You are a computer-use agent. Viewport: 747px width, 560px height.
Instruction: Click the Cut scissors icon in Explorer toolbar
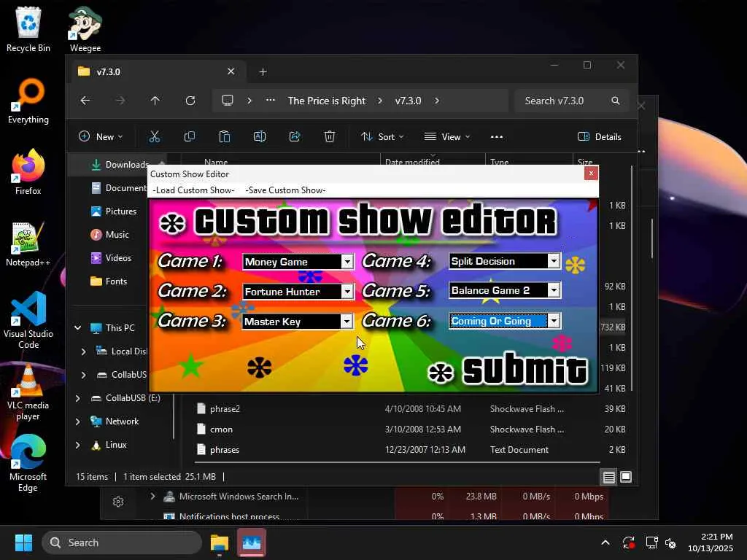(x=155, y=136)
